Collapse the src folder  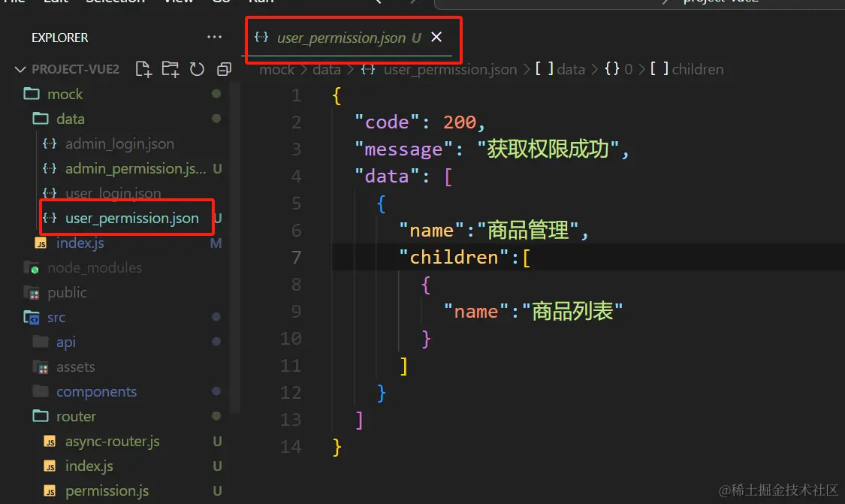coord(56,318)
